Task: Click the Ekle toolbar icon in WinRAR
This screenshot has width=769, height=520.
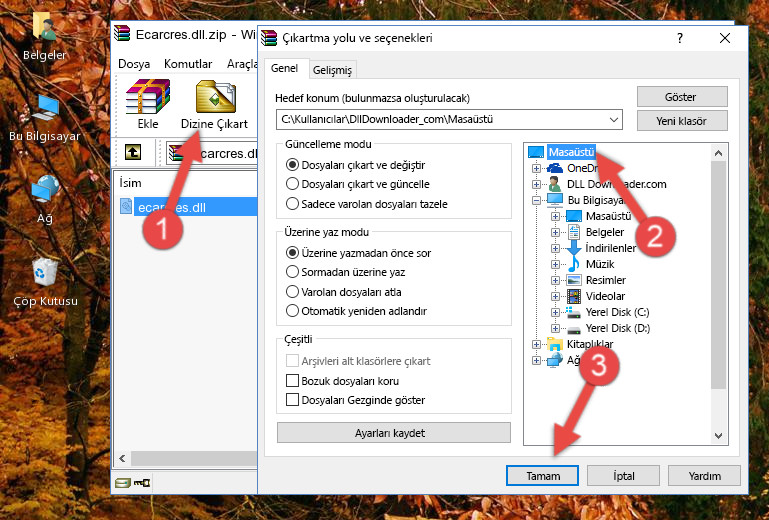Action: coord(148,104)
